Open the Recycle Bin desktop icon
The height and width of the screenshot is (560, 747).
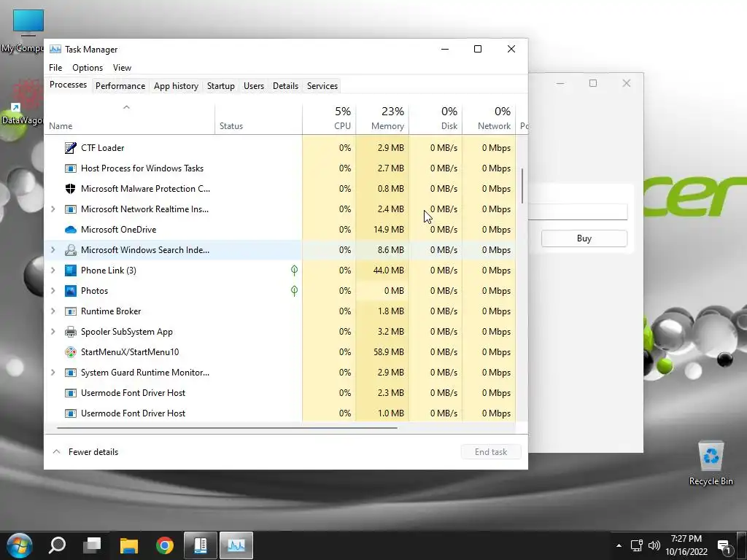pyautogui.click(x=711, y=463)
